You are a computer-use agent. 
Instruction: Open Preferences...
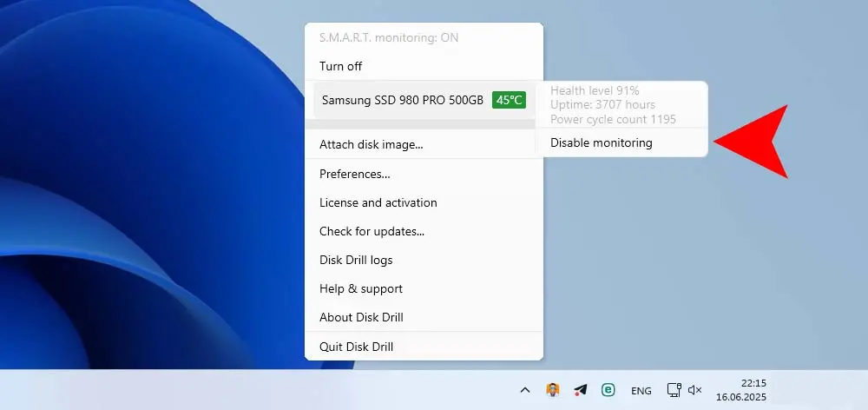click(x=424, y=174)
